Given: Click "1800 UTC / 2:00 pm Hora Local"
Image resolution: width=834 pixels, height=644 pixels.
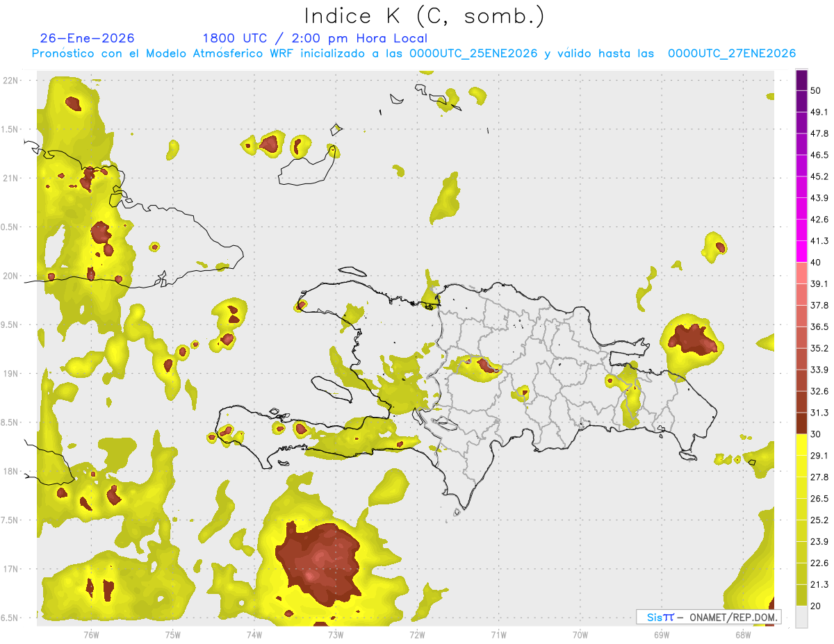Looking at the screenshot, I should pos(315,38).
